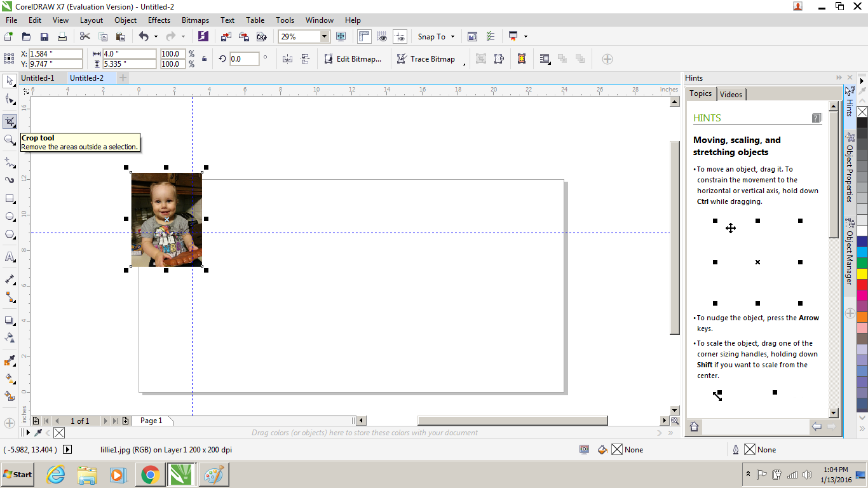Switch to the Videos tab in Hints
This screenshot has height=488, width=868.
click(731, 94)
